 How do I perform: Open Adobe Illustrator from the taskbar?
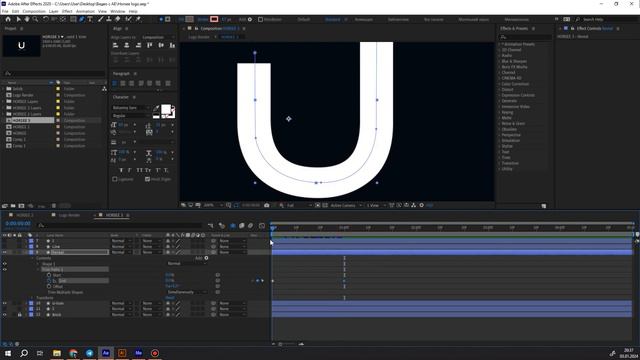(122, 353)
